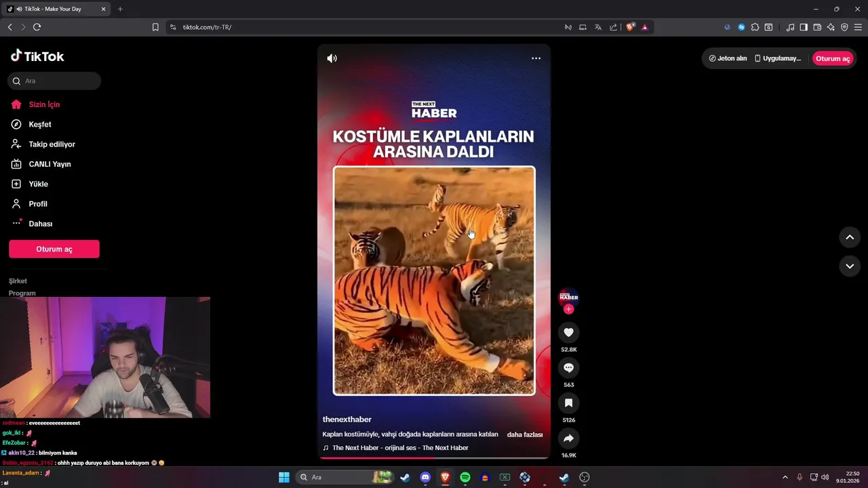Viewport: 868px width, 488px height.
Task: Open the Brave Wallet icon
Action: click(817, 27)
